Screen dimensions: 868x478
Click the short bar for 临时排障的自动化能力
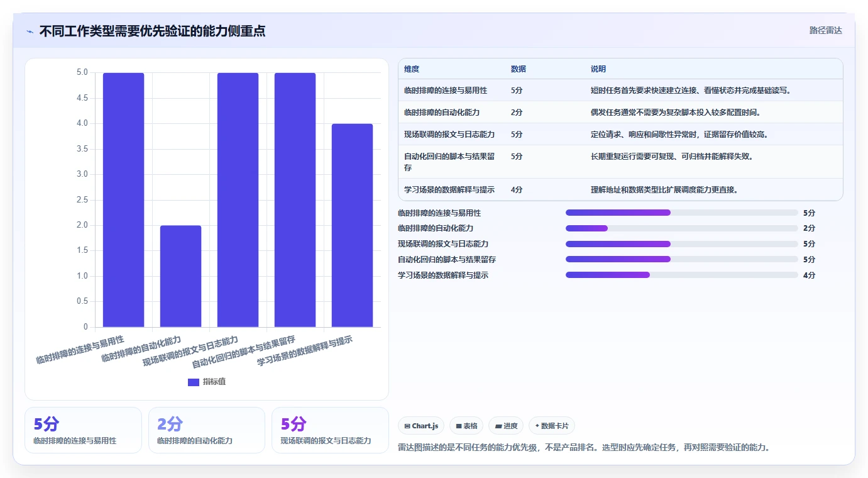pyautogui.click(x=181, y=276)
